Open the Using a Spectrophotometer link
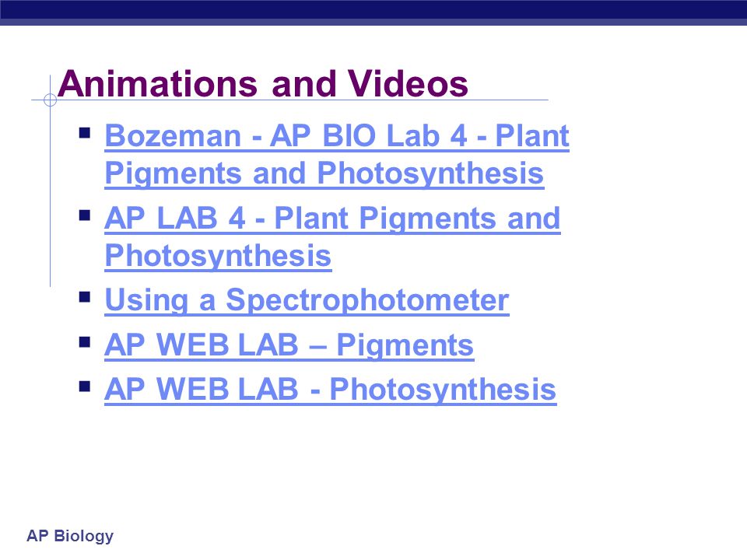747x560 pixels. coord(307,300)
